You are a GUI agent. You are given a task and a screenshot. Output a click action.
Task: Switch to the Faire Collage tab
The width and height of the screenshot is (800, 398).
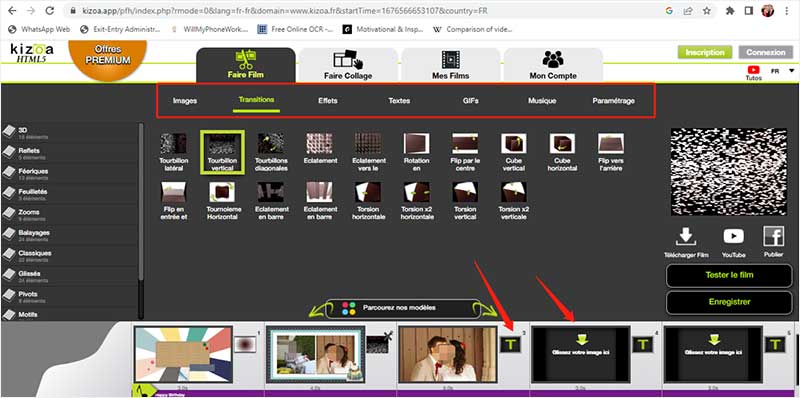point(348,64)
